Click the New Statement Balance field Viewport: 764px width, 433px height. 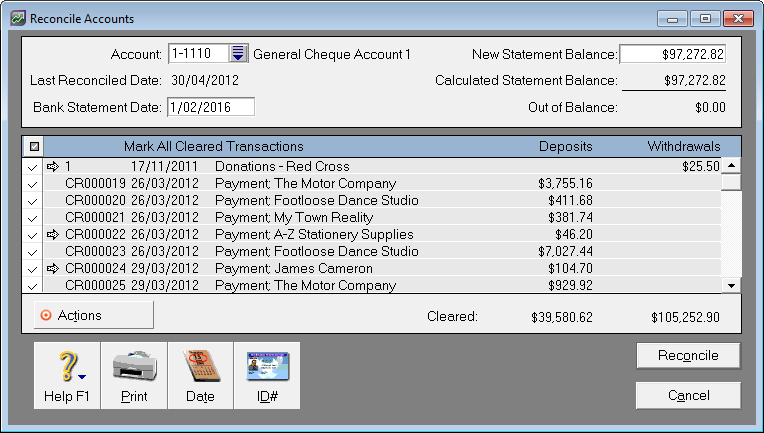pos(674,54)
